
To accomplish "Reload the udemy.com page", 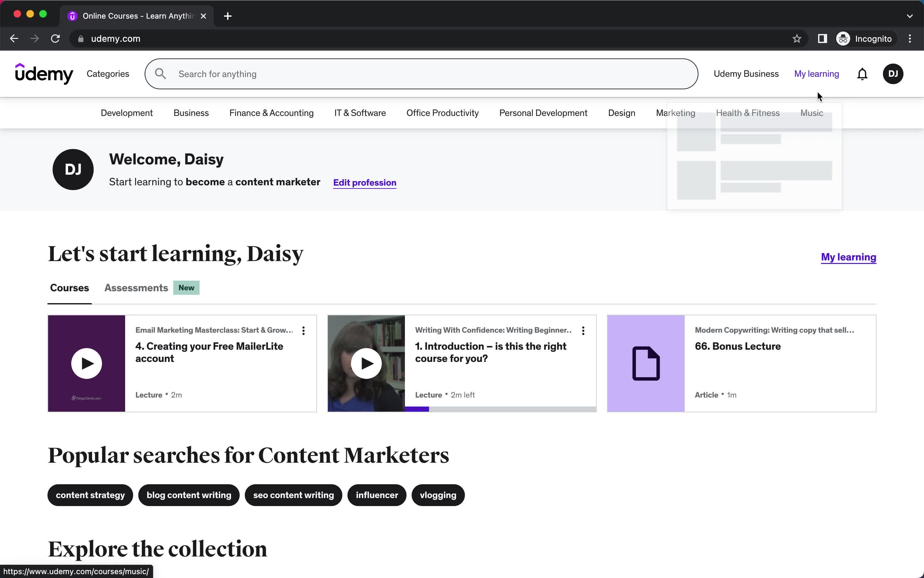I will click(x=56, y=39).
